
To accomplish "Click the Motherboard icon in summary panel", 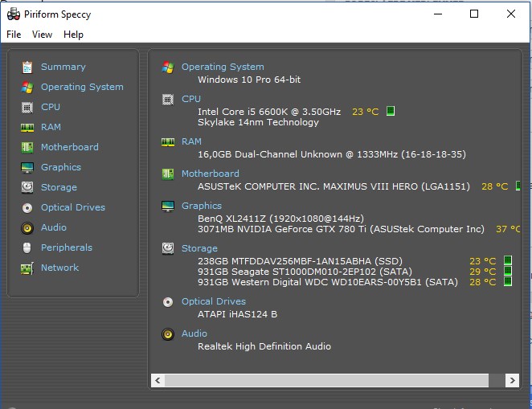I will click(168, 174).
